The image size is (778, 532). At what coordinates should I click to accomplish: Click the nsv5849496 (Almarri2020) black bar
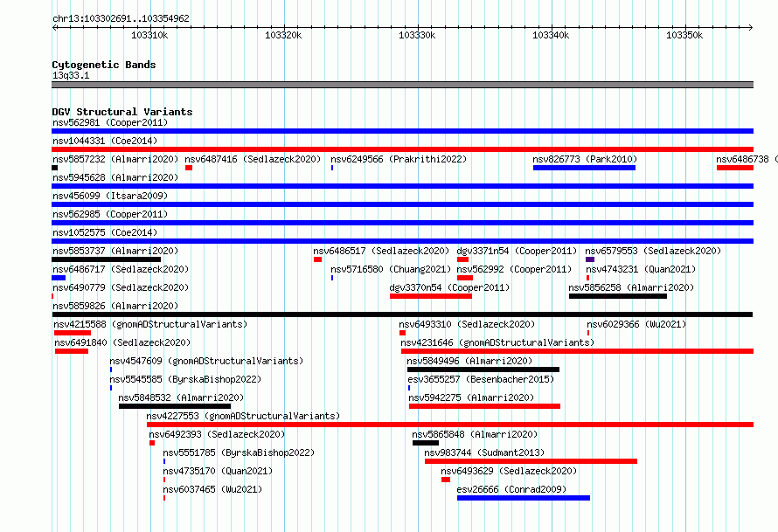coord(483,370)
